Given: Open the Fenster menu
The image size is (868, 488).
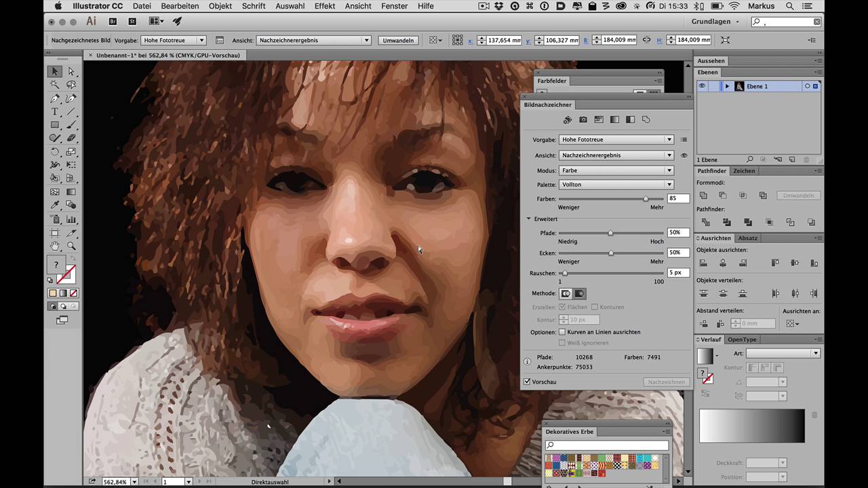Looking at the screenshot, I should [x=395, y=6].
